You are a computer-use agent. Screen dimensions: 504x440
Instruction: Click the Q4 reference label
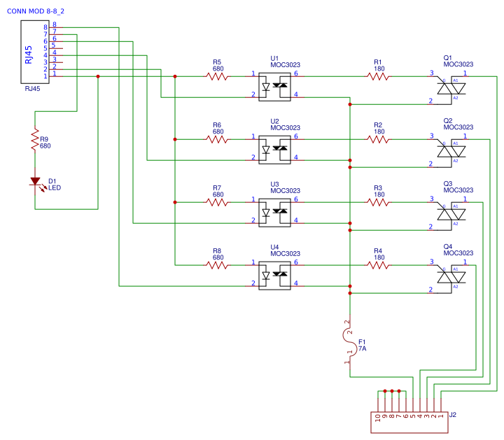pyautogui.click(x=448, y=247)
